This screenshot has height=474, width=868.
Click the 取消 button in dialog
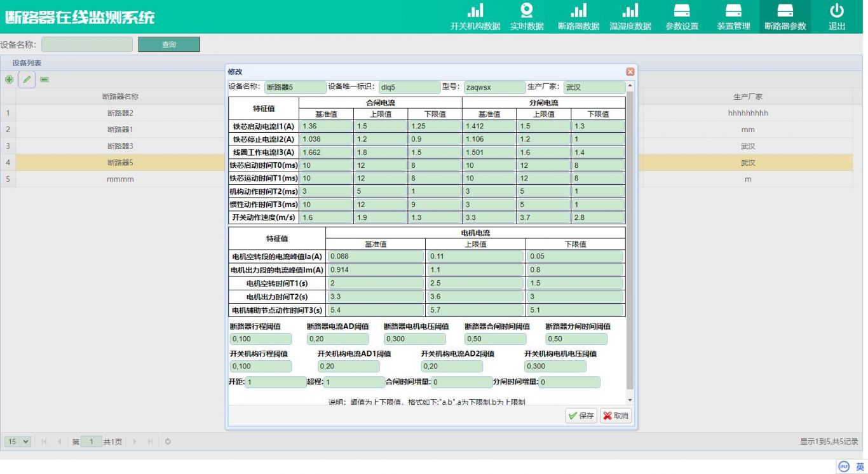click(x=616, y=416)
